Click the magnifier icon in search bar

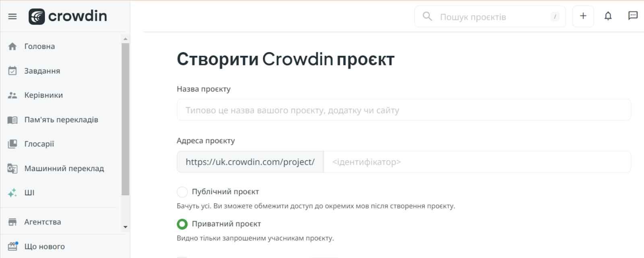click(427, 17)
